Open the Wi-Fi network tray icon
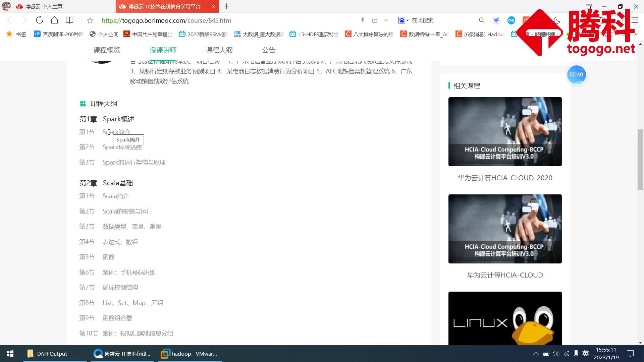The width and height of the screenshot is (644, 362). [x=566, y=354]
